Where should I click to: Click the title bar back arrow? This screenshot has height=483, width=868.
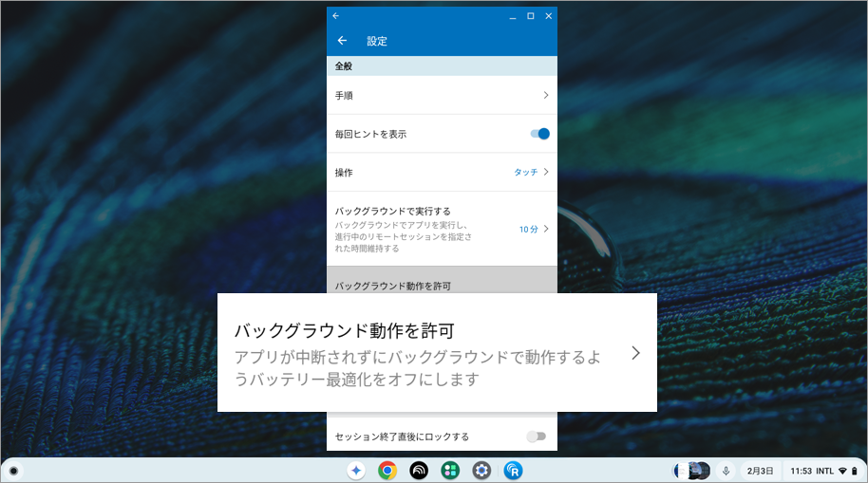click(x=335, y=16)
